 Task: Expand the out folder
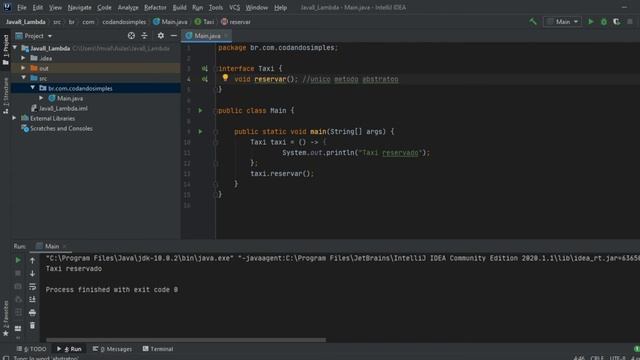click(x=23, y=68)
